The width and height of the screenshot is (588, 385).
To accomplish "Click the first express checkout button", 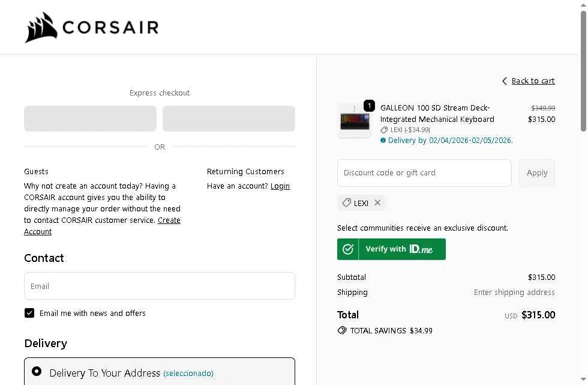I will (x=90, y=118).
